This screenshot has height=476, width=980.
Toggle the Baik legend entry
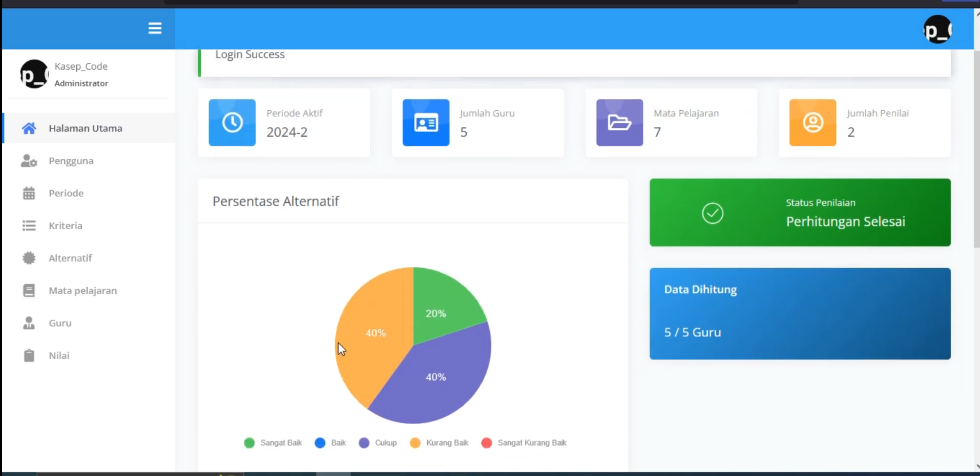[330, 443]
